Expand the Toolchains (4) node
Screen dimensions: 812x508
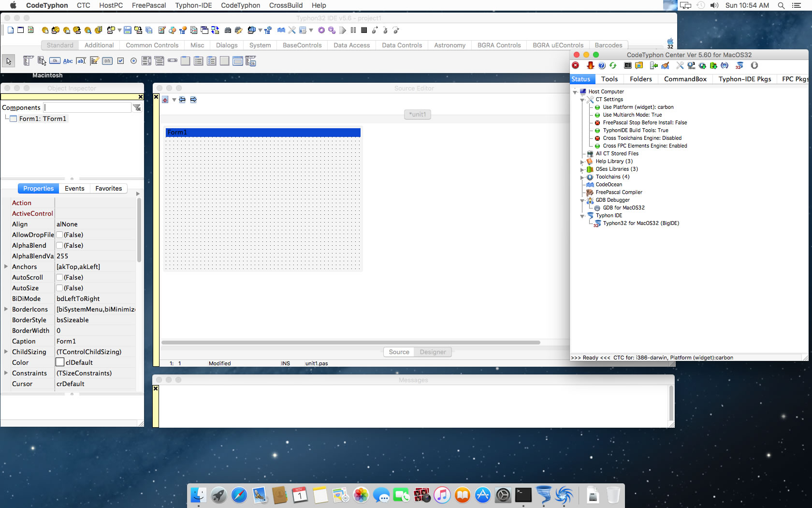pyautogui.click(x=582, y=177)
